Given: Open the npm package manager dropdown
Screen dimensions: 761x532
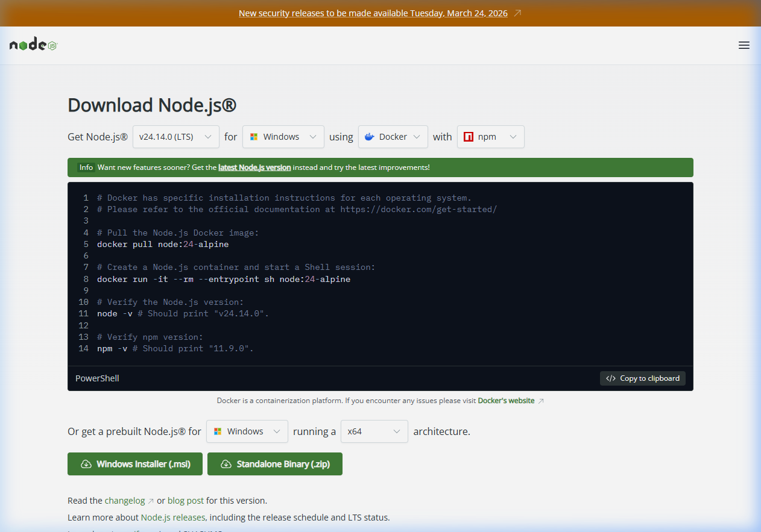Looking at the screenshot, I should click(x=490, y=137).
